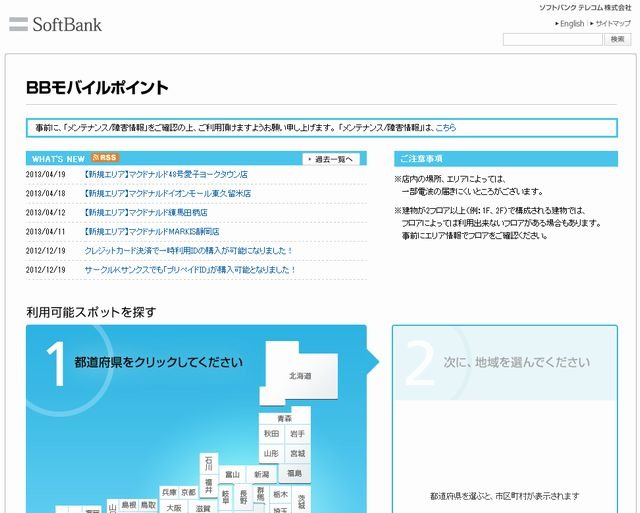Open news マクドナルドMARK IS静岡店
The height and width of the screenshot is (513, 640).
(x=152, y=232)
